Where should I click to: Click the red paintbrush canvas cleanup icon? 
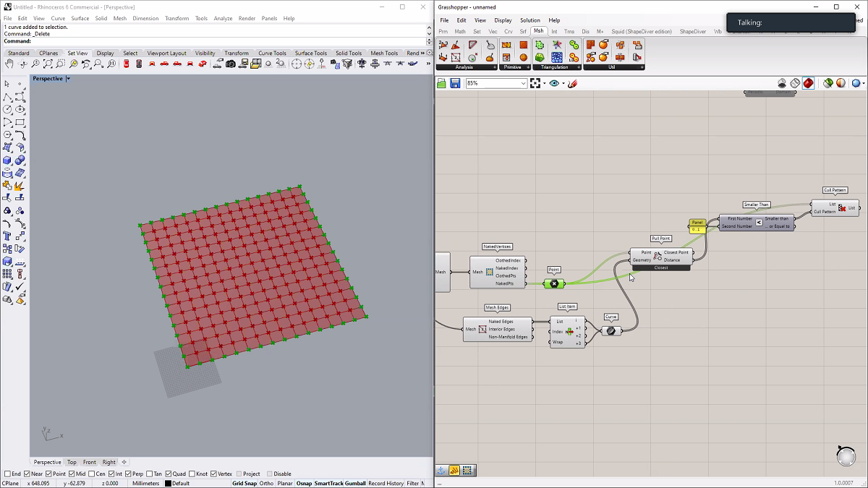(x=573, y=83)
